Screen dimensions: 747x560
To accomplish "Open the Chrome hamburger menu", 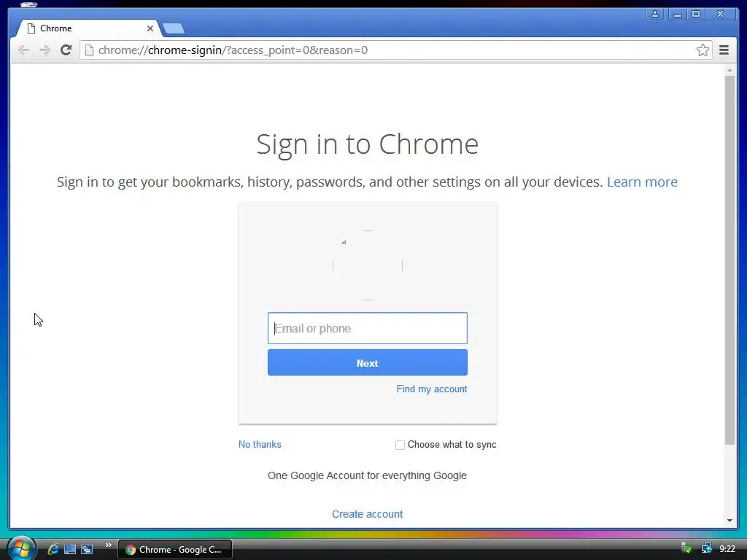I will coord(724,50).
